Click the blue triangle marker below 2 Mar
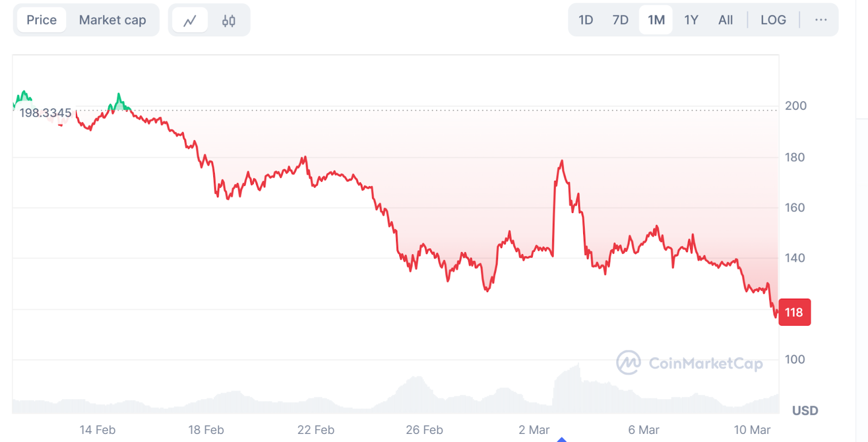Image resolution: width=868 pixels, height=442 pixels. coord(561,439)
